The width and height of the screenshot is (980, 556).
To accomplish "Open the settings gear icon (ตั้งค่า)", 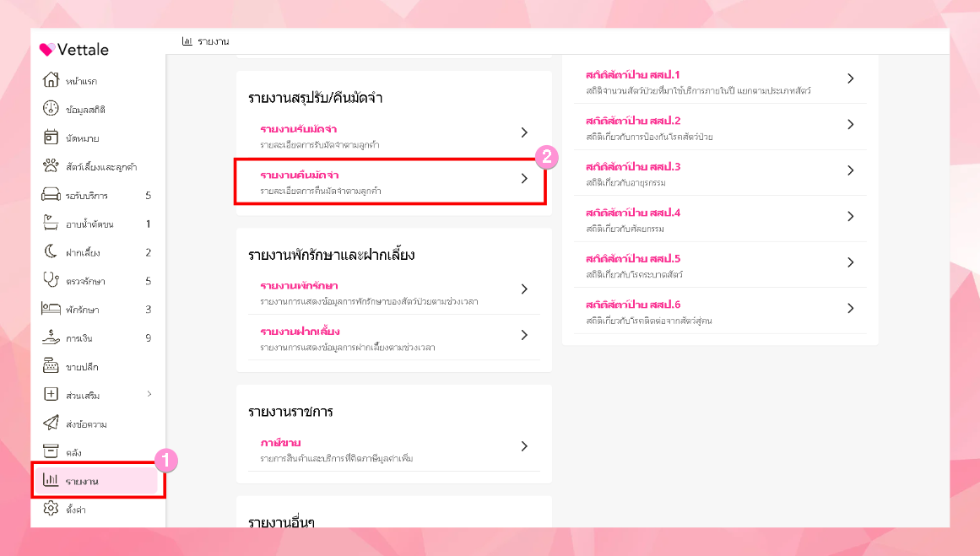I will [x=51, y=509].
